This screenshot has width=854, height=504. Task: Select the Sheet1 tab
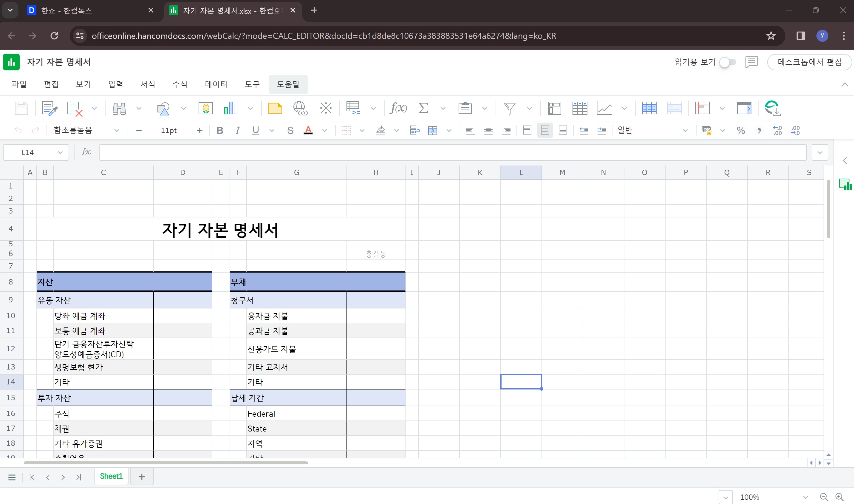[111, 476]
